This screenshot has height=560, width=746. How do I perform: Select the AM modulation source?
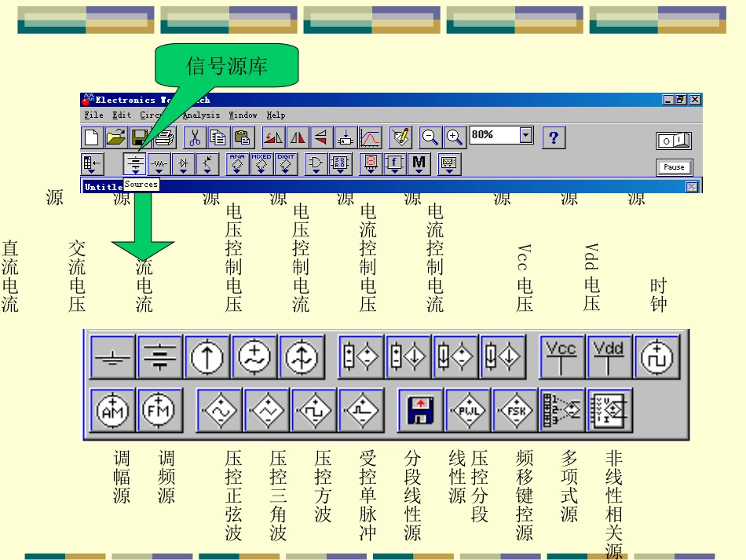point(112,410)
